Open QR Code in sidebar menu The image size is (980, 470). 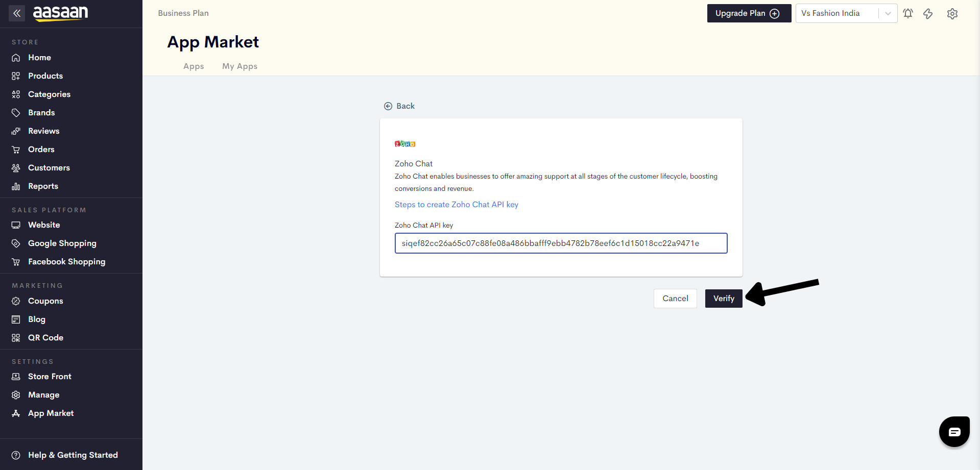[45, 338]
